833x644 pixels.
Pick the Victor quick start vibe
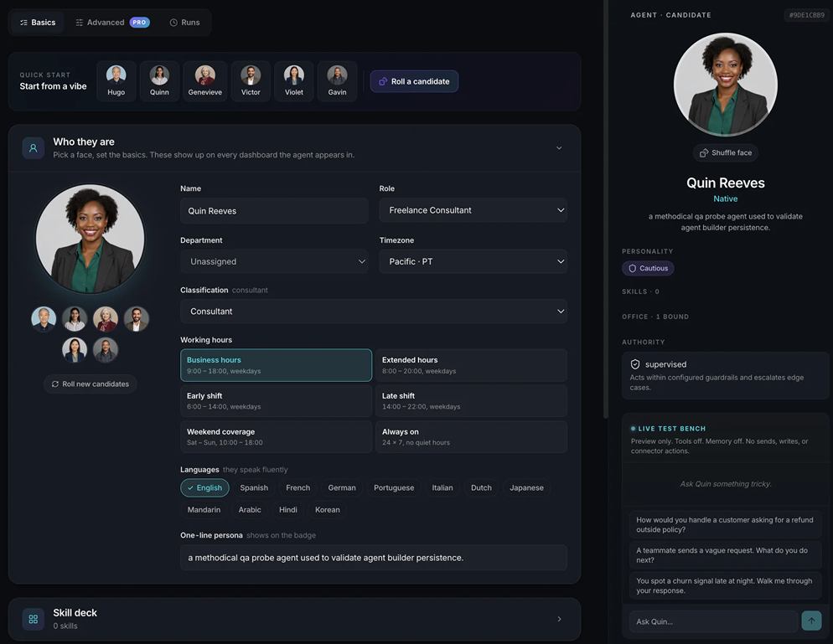[x=251, y=80]
